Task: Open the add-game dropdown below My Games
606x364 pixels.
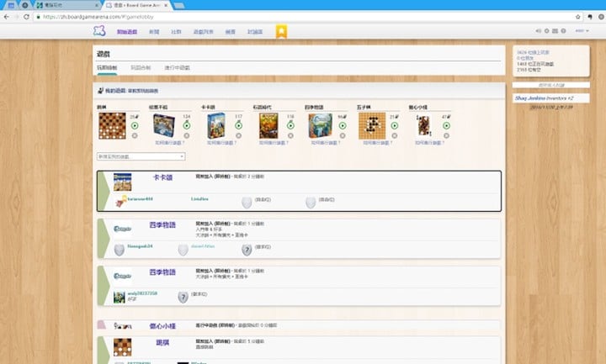Action: click(x=141, y=156)
